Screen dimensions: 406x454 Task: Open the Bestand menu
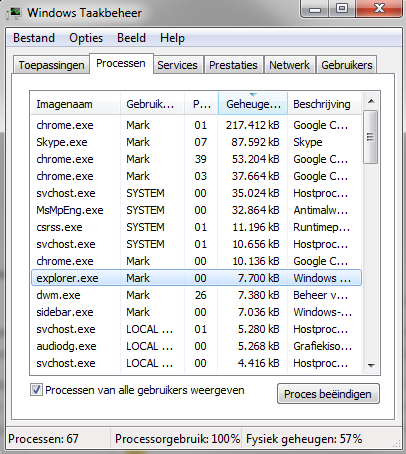coord(34,38)
